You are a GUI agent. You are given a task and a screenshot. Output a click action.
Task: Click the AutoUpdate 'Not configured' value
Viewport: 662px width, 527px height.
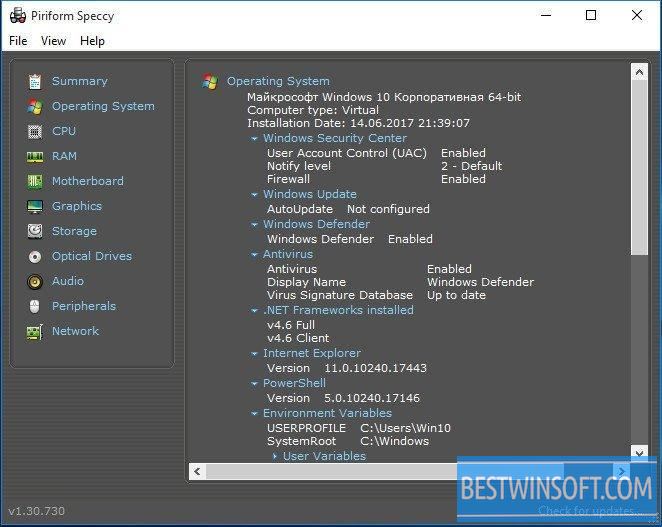click(x=388, y=209)
